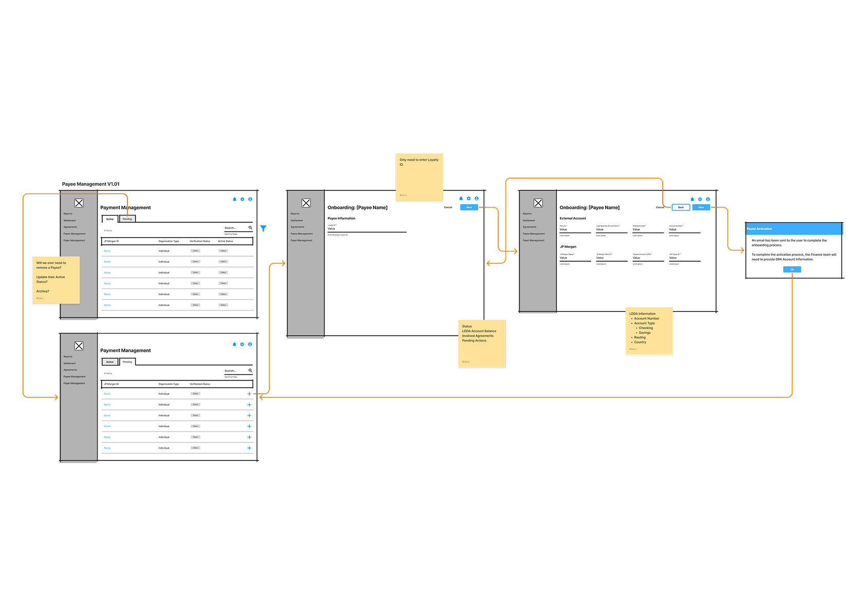
Task: Click the profile icon in the Payee Information frame
Action: [x=477, y=199]
